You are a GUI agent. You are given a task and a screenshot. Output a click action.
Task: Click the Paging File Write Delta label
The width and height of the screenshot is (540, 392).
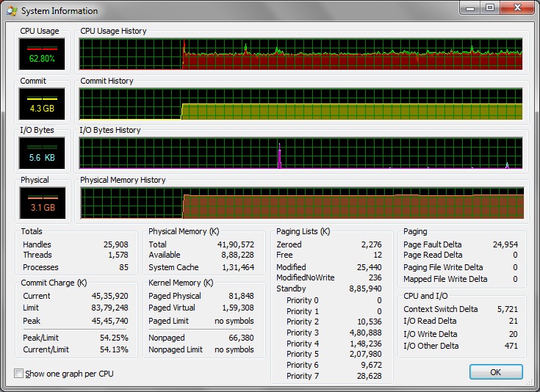coord(443,267)
